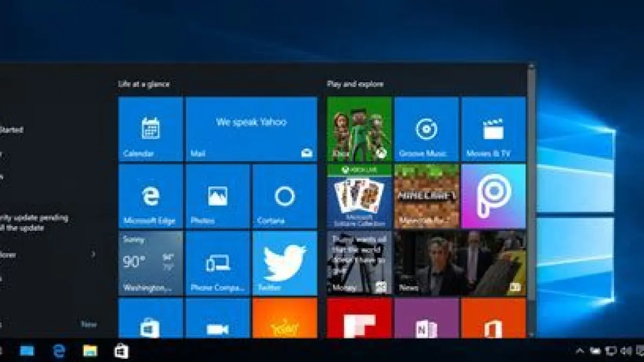This screenshot has width=644, height=362.
Task: Expand system tray hidden icons chevron
Action: tap(580, 351)
